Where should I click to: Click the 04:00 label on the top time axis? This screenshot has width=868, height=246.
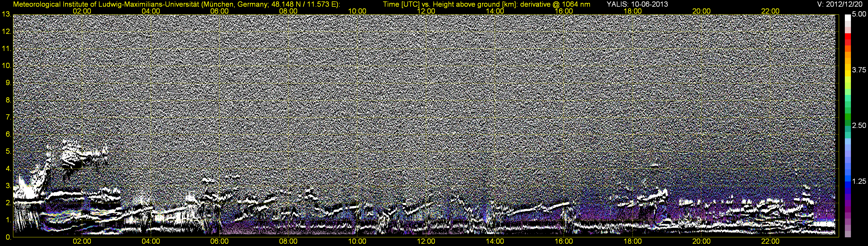[x=151, y=11]
